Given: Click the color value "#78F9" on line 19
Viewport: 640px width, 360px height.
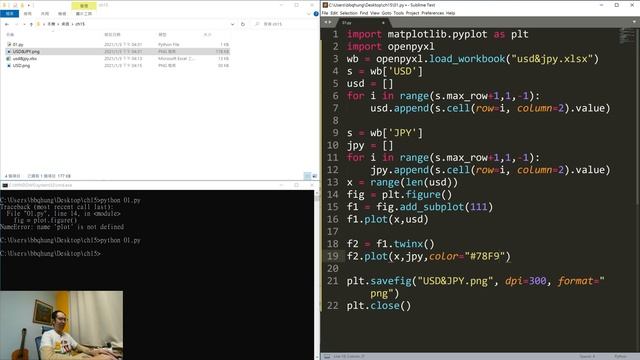Looking at the screenshot, I should tap(485, 256).
